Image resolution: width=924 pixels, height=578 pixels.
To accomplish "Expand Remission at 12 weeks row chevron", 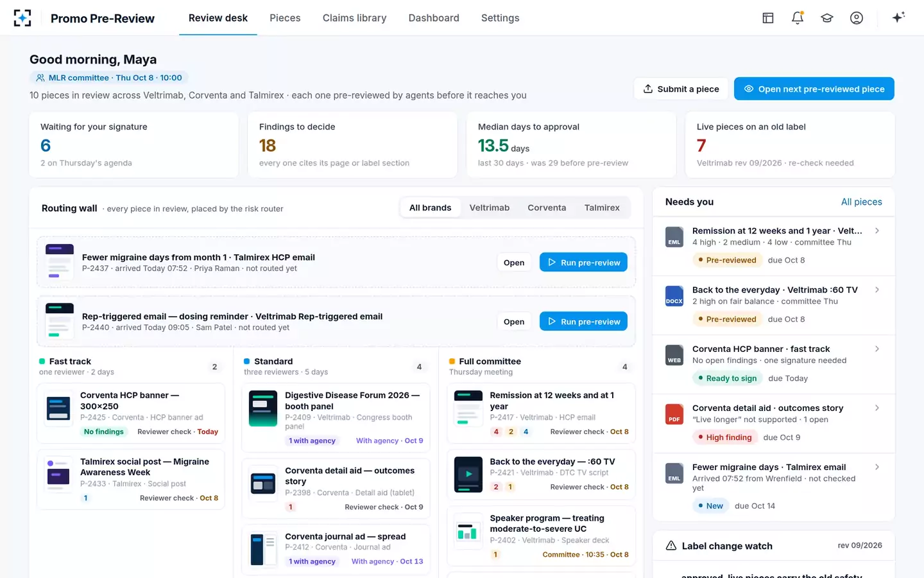I will 877,231.
